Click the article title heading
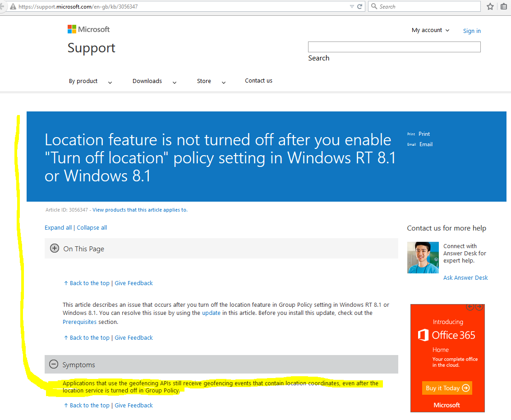 (220, 157)
